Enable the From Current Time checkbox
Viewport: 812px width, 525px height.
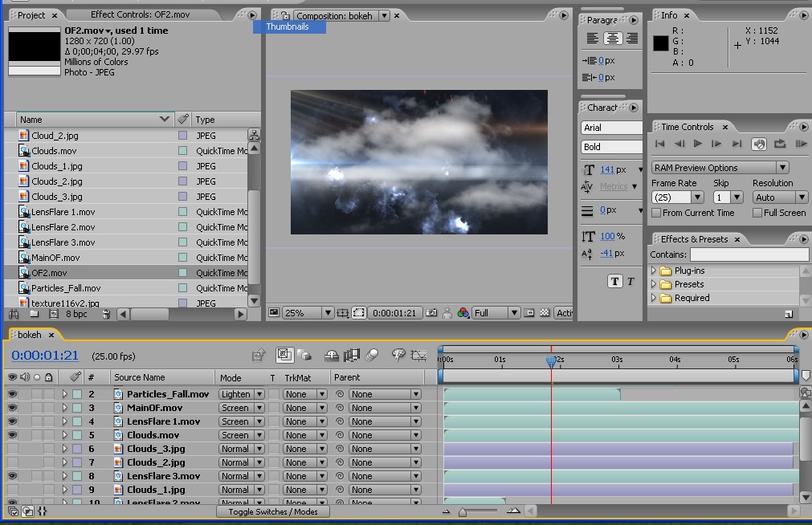tap(656, 213)
